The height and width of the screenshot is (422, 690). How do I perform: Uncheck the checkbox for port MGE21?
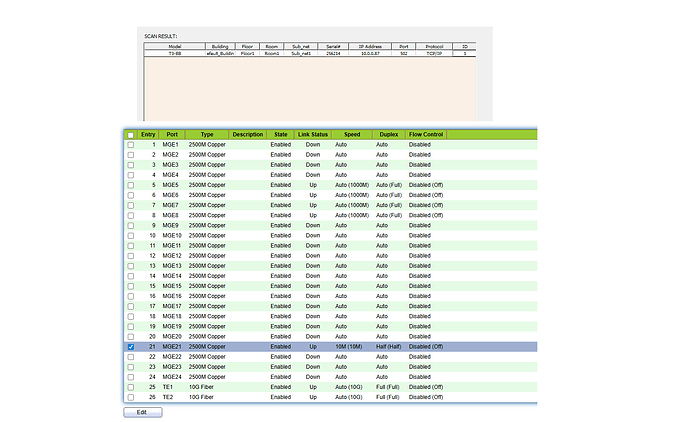pos(130,346)
